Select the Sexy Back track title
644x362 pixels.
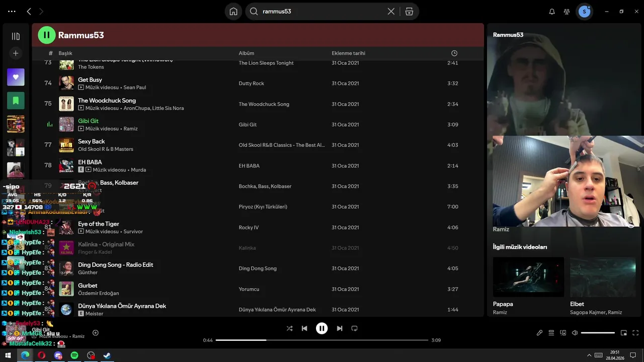click(x=92, y=141)
